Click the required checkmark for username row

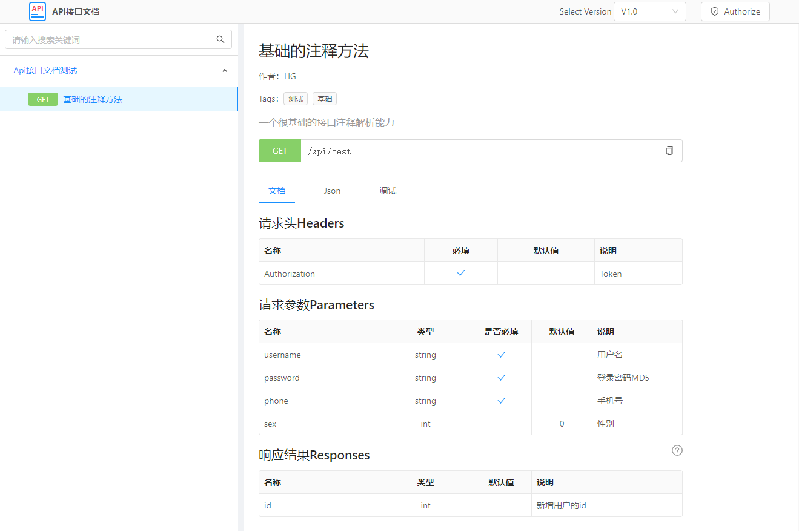pos(502,355)
